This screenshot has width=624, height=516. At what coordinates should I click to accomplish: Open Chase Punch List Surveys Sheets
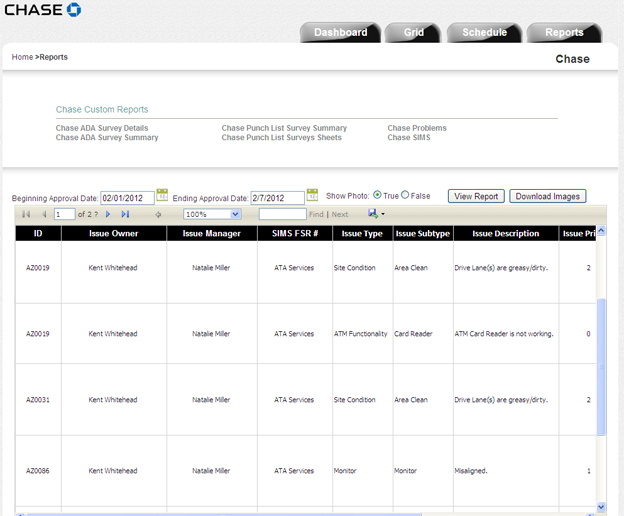point(281,137)
